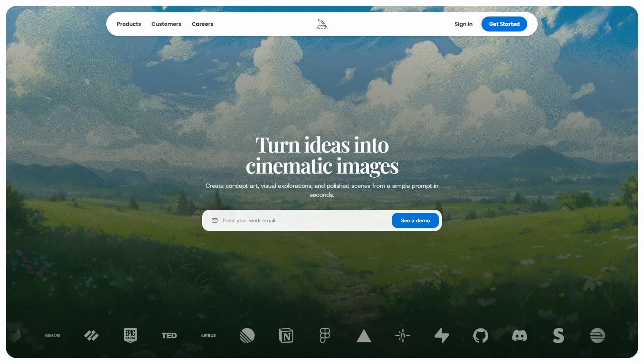Go to the Careers page
Image resolution: width=644 pixels, height=364 pixels.
point(203,24)
